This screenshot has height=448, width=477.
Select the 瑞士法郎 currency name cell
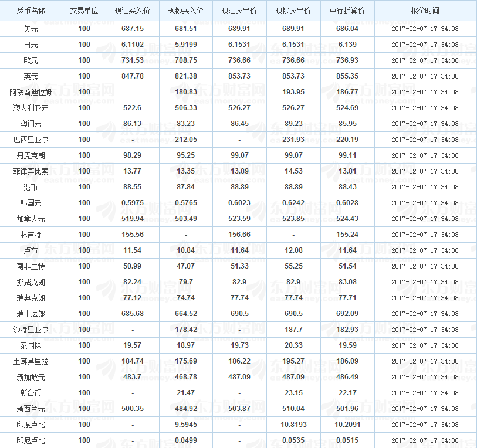point(31,314)
